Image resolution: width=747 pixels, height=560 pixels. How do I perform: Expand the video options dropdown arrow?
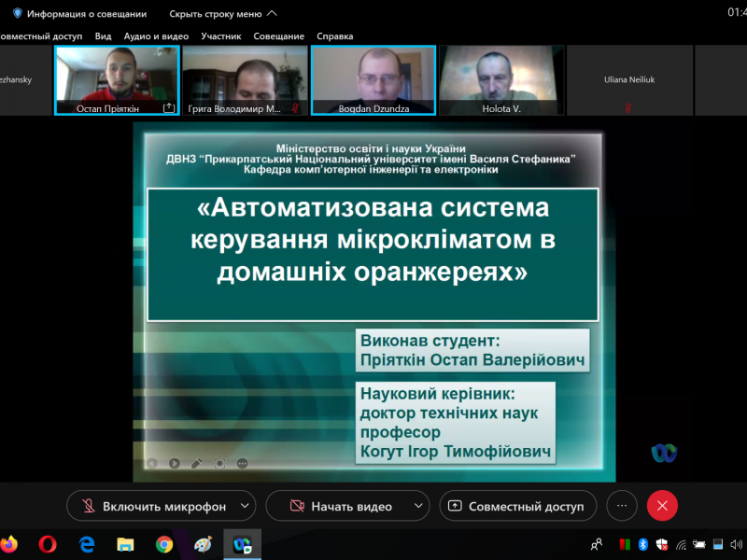click(x=418, y=506)
